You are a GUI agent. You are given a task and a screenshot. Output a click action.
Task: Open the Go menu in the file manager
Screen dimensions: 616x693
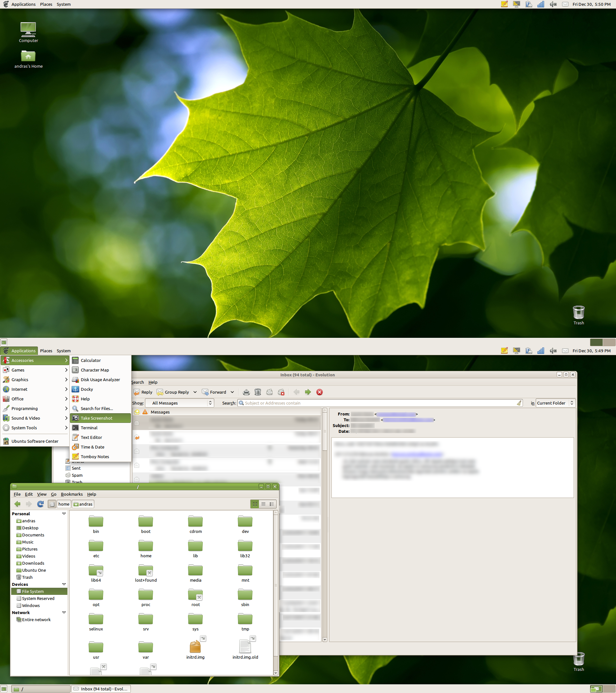[54, 494]
